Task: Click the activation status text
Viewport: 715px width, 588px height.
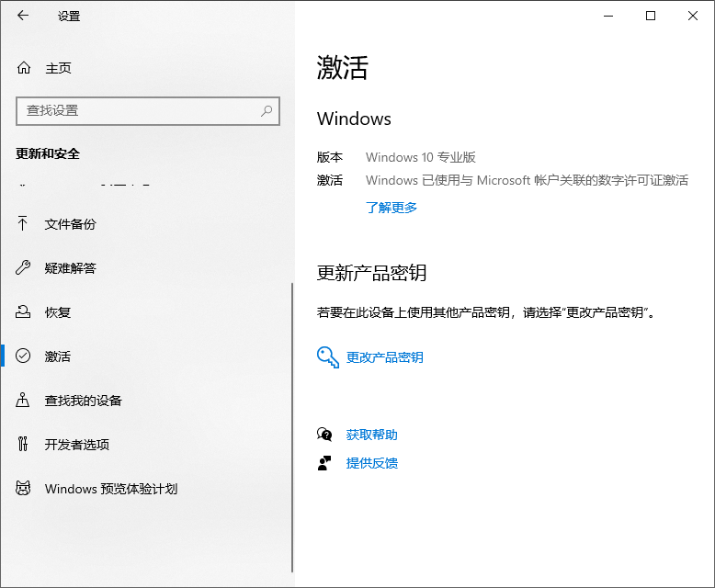Action: [x=528, y=180]
